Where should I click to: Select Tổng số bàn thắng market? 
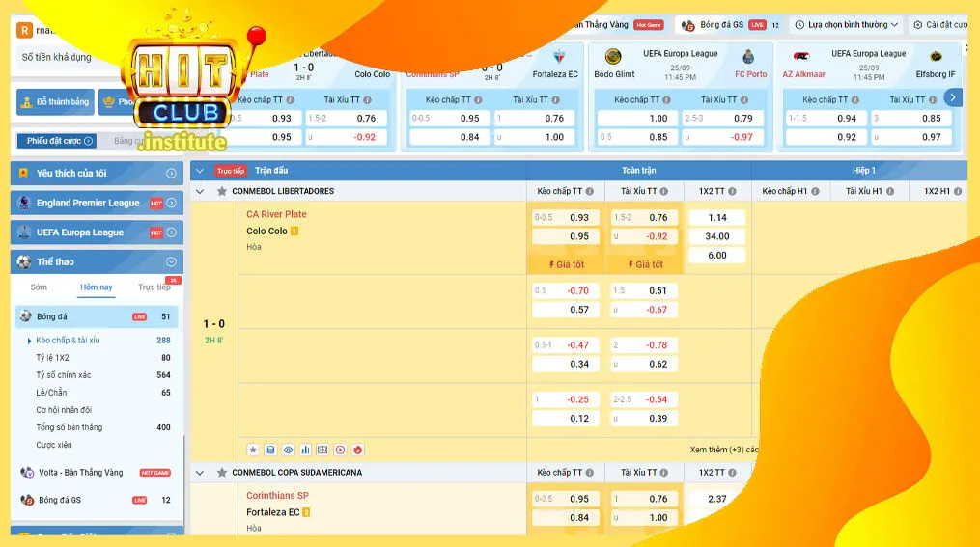point(69,427)
